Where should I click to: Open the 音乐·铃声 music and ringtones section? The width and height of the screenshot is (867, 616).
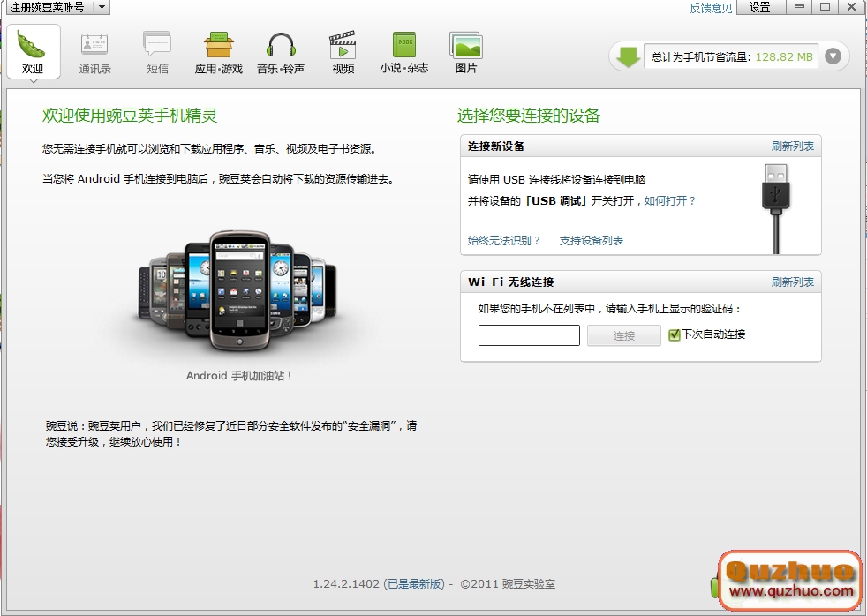tap(281, 52)
